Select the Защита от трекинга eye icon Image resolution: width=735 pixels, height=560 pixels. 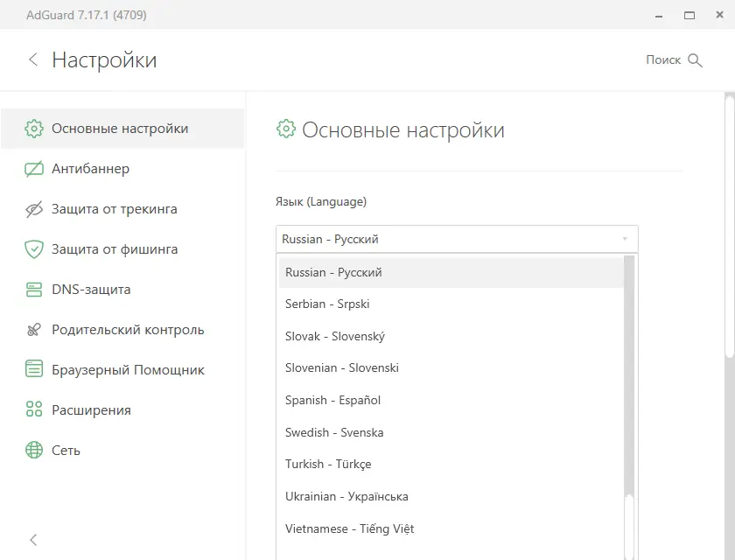click(33, 208)
